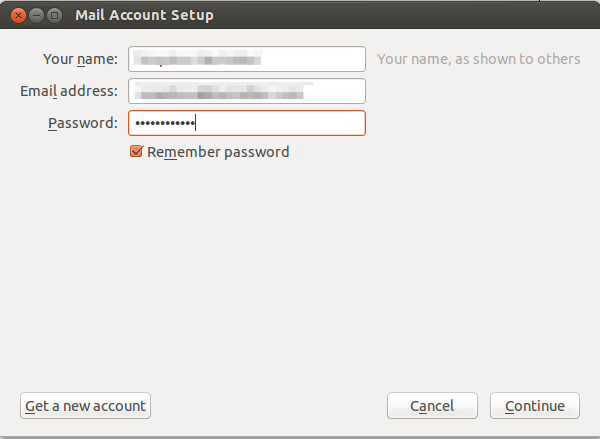
Task: Click the 'Remember password' label text
Action: (218, 152)
